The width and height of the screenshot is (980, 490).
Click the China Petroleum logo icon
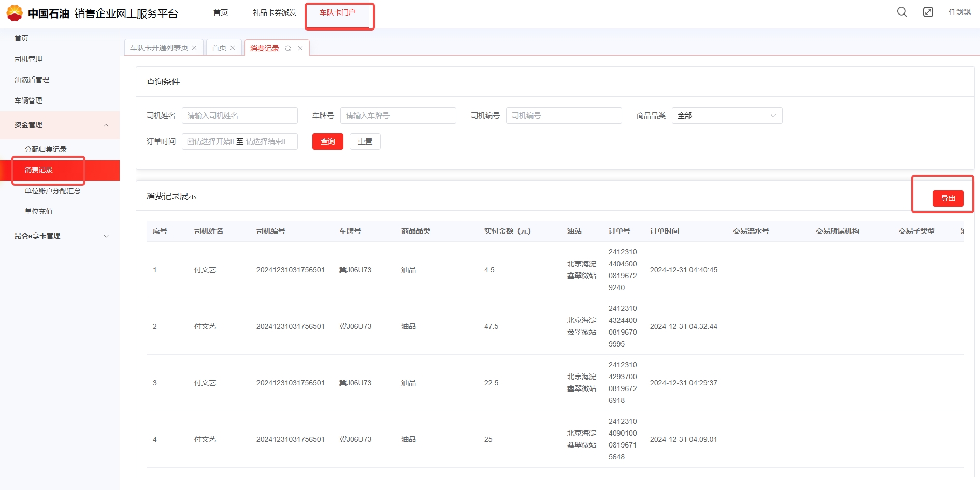pyautogui.click(x=15, y=13)
